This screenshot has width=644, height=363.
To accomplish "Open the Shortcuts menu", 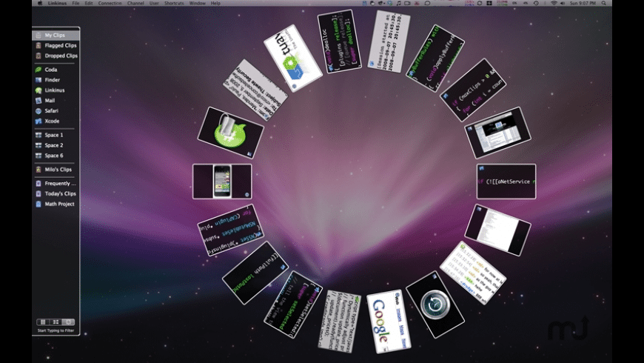I will click(174, 3).
